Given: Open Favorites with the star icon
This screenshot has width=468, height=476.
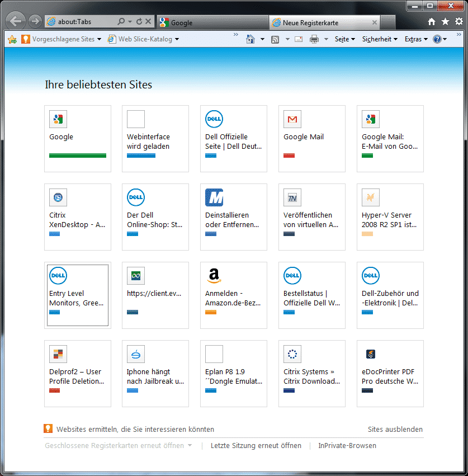Looking at the screenshot, I should click(x=445, y=22).
